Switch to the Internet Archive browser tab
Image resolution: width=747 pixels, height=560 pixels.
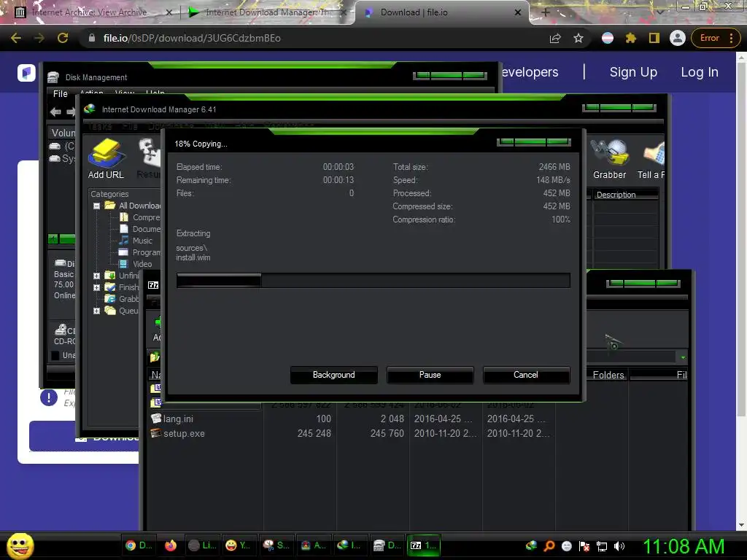(90, 12)
